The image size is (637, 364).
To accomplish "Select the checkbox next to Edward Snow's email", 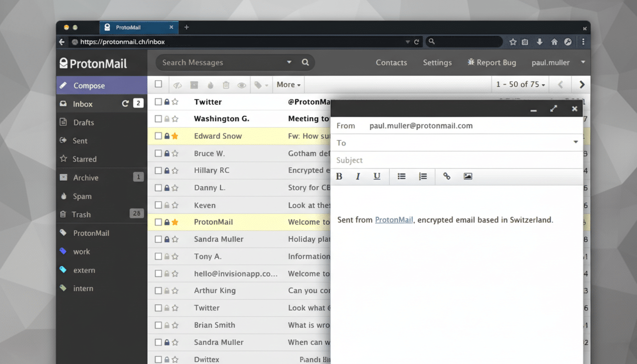I will click(158, 136).
